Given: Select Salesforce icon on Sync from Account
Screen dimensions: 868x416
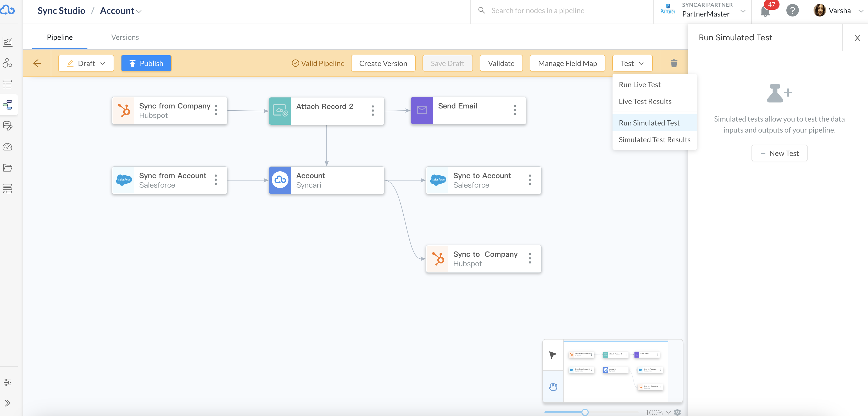Looking at the screenshot, I should click(x=123, y=180).
